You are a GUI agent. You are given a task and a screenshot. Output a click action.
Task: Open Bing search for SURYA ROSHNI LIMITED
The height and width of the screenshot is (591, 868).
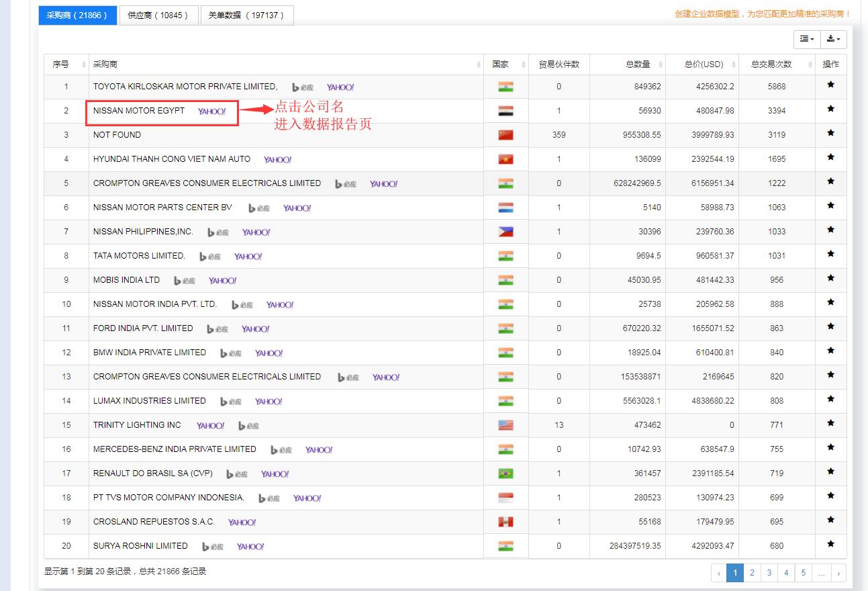click(213, 547)
